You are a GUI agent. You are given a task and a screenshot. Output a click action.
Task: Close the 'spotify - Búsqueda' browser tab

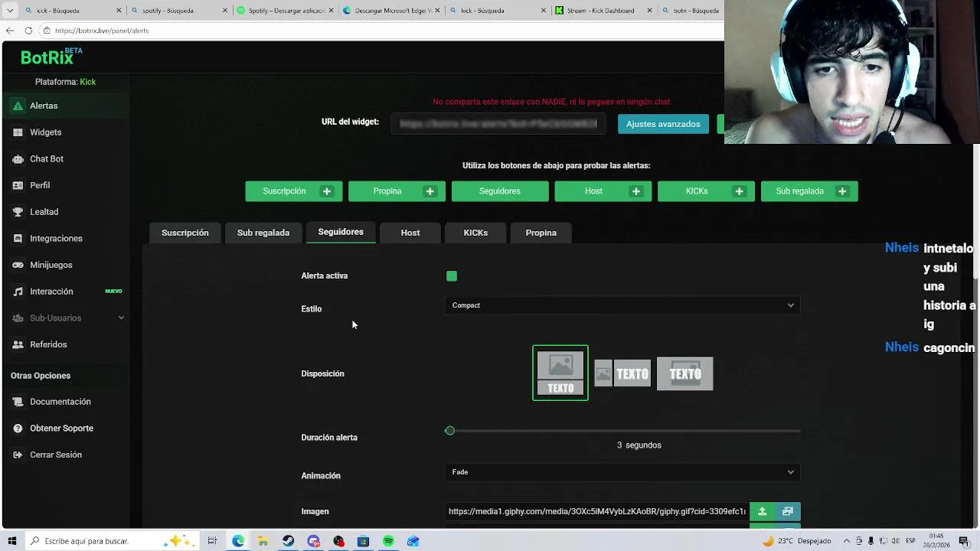coord(226,11)
